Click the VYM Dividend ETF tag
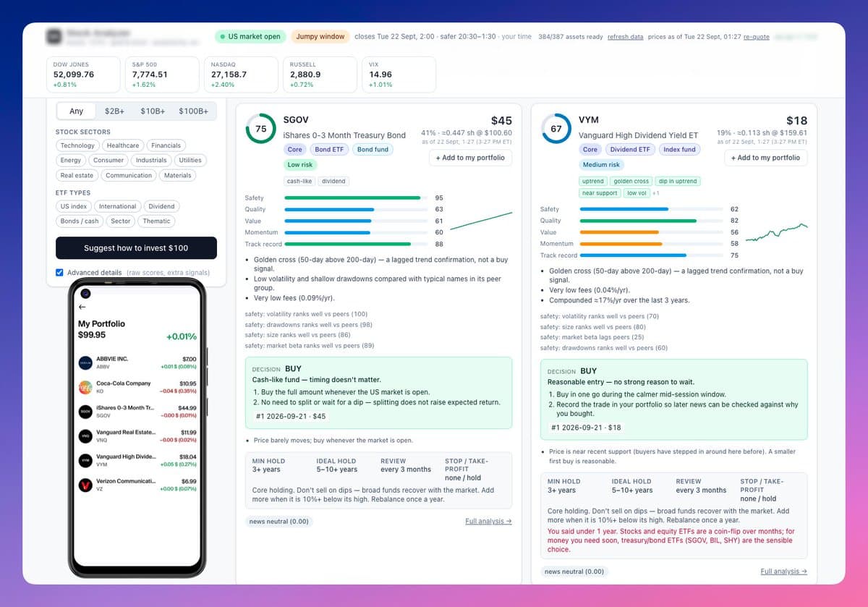The image size is (868, 607). coord(630,150)
